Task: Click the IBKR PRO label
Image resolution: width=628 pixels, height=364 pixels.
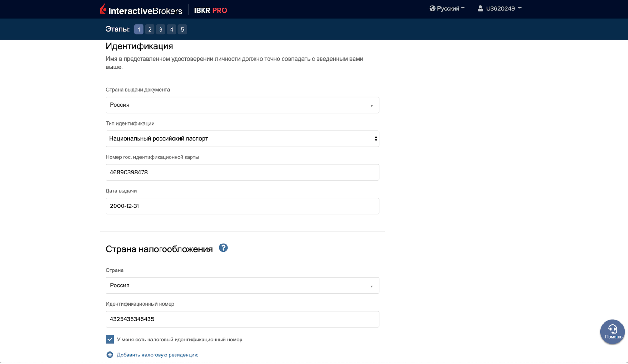Action: (210, 10)
